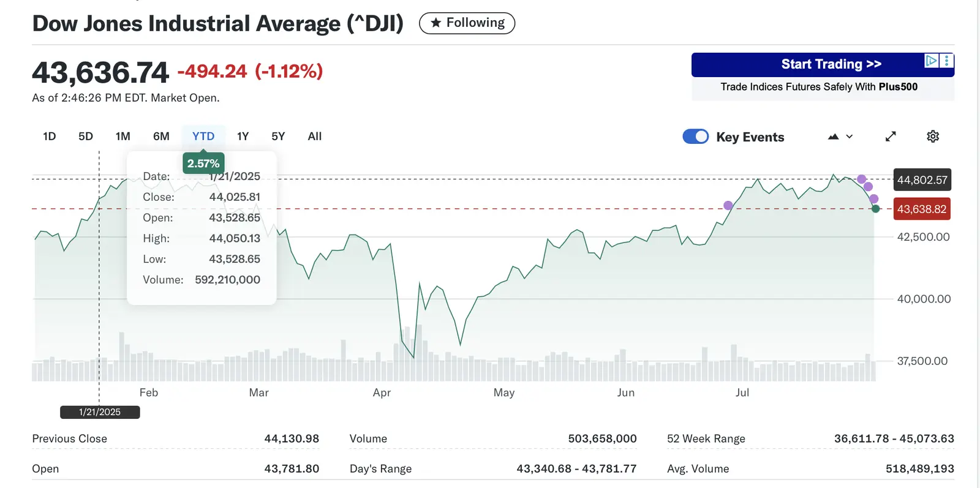The height and width of the screenshot is (488, 980).
Task: Click the 43,638.82 red price label
Action: click(x=921, y=209)
